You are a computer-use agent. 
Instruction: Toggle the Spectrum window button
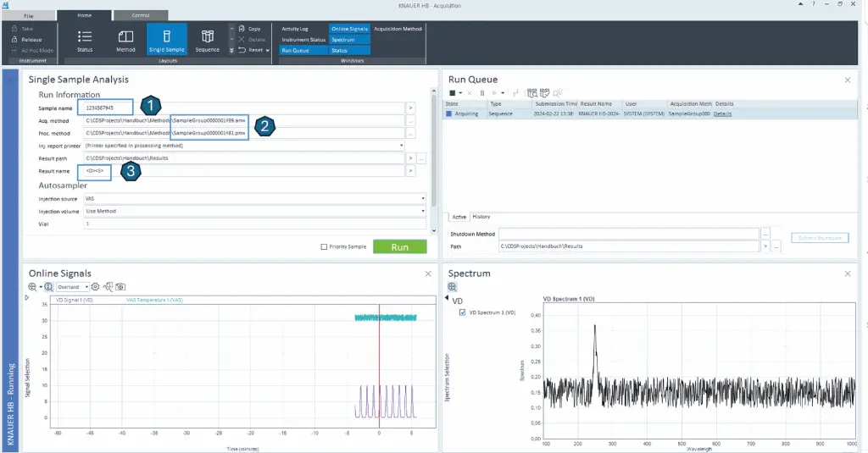[349, 40]
